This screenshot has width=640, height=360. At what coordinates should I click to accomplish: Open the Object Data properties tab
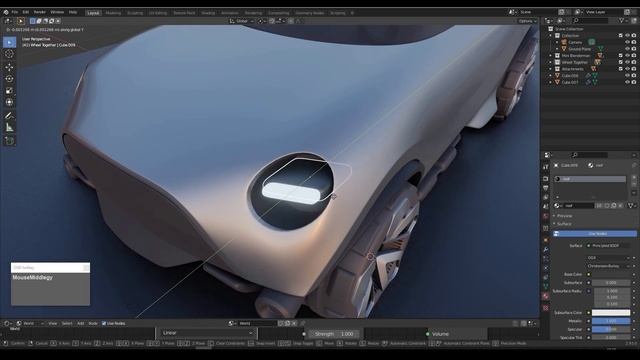pos(546,287)
